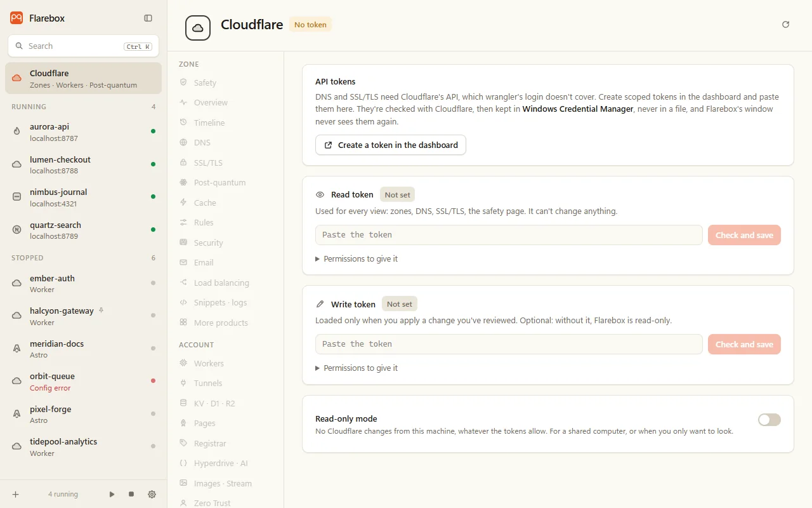Click the Search field in the sidebar

tap(83, 46)
